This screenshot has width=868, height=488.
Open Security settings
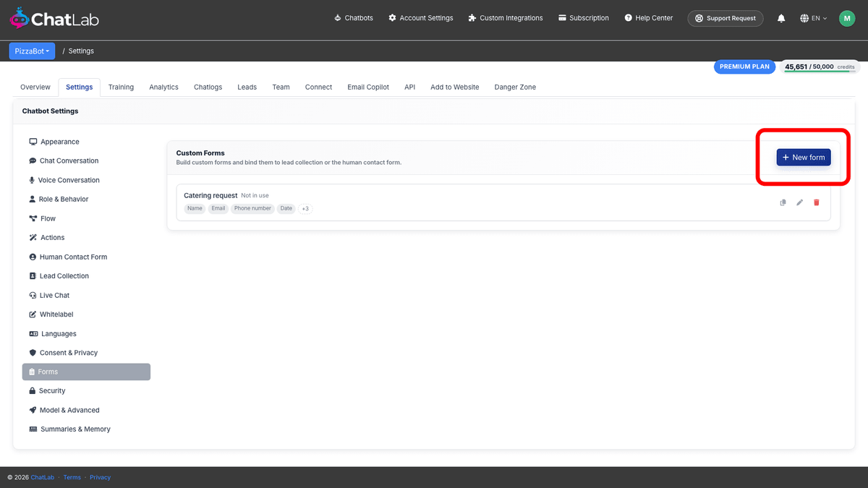point(86,390)
